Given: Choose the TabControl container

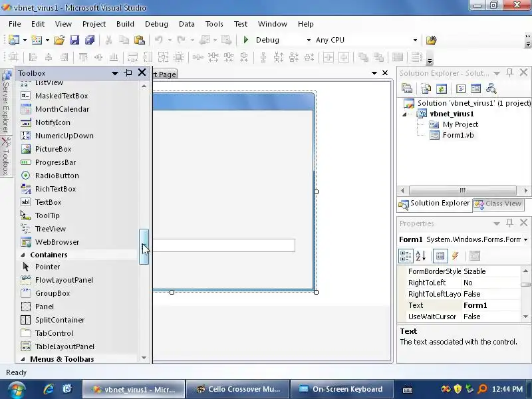Looking at the screenshot, I should (x=54, y=333).
